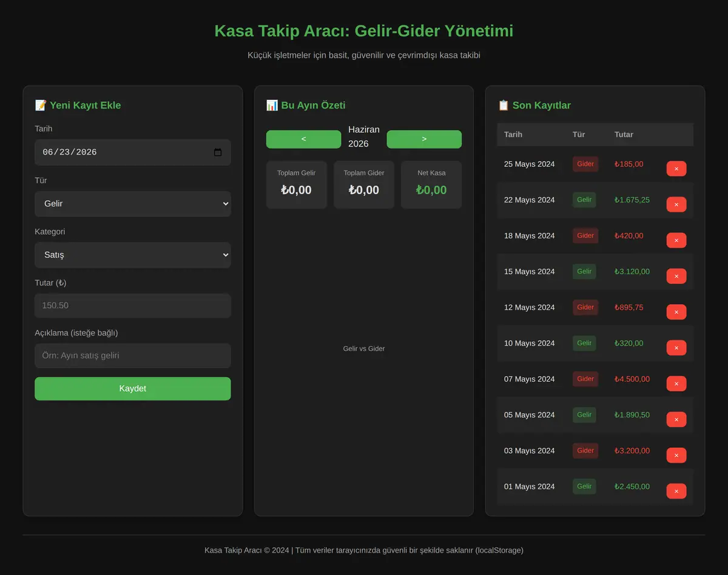
Task: Click the ₺4.500,00 amount
Action: [632, 378]
